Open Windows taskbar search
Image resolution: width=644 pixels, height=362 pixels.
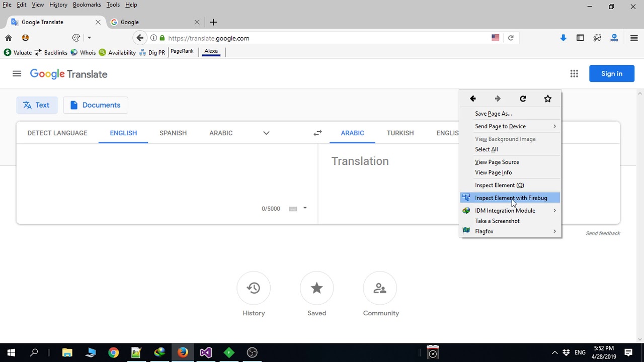pos(34,352)
